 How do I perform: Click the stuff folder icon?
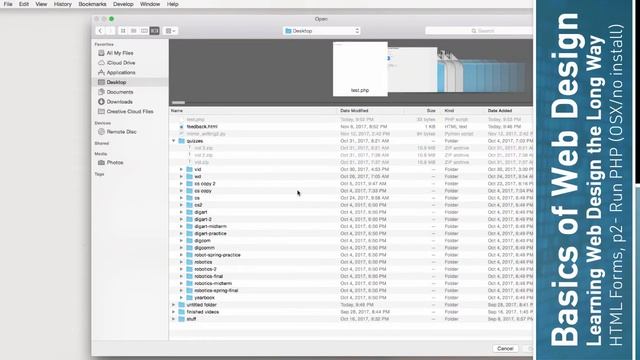click(x=182, y=319)
